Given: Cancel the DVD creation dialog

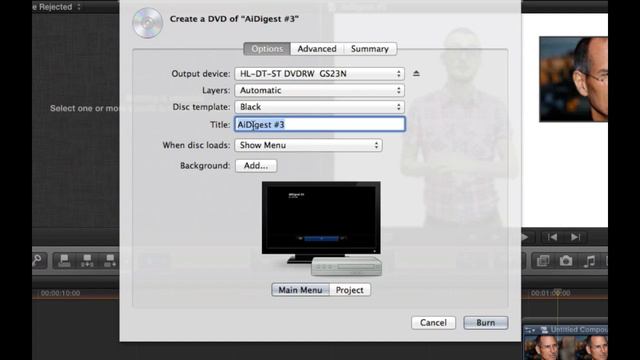Looking at the screenshot, I should coord(433,323).
